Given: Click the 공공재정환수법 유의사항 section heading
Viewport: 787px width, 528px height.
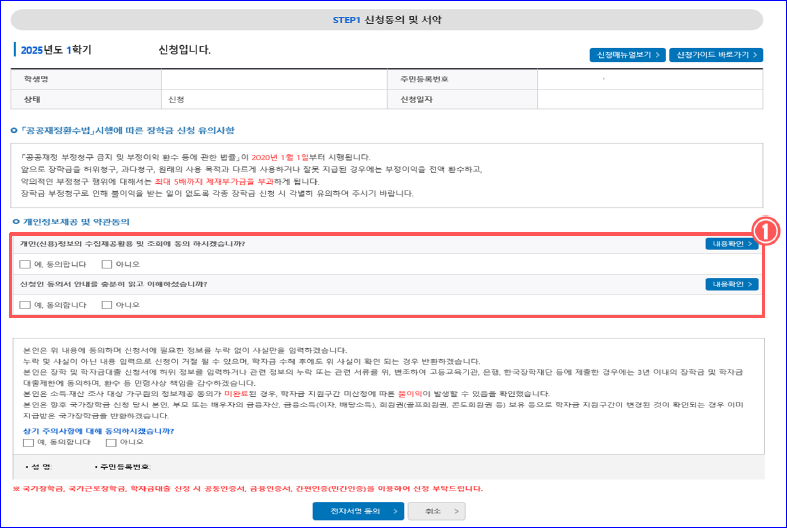Looking at the screenshot, I should [x=127, y=130].
